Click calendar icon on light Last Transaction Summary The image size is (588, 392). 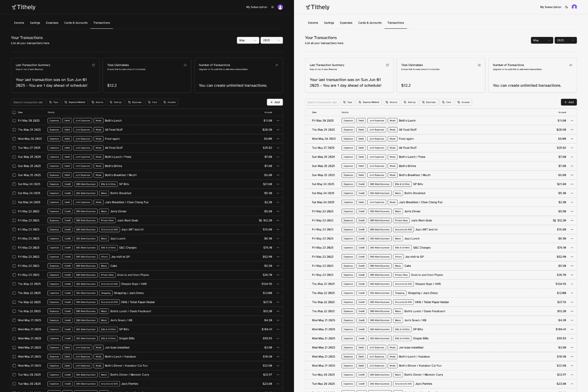pyautogui.click(x=387, y=65)
